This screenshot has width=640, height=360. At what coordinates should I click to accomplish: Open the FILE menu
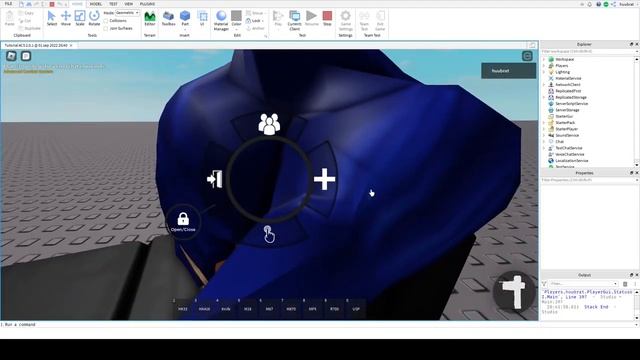tap(8, 4)
